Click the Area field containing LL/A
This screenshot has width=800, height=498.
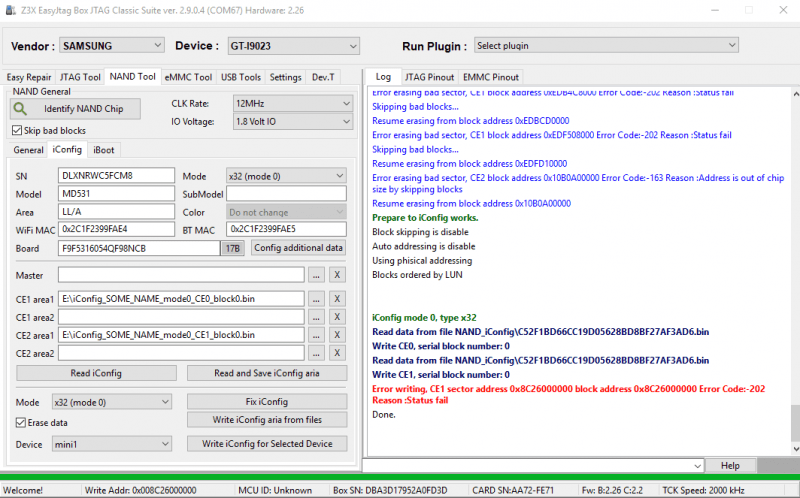(116, 212)
